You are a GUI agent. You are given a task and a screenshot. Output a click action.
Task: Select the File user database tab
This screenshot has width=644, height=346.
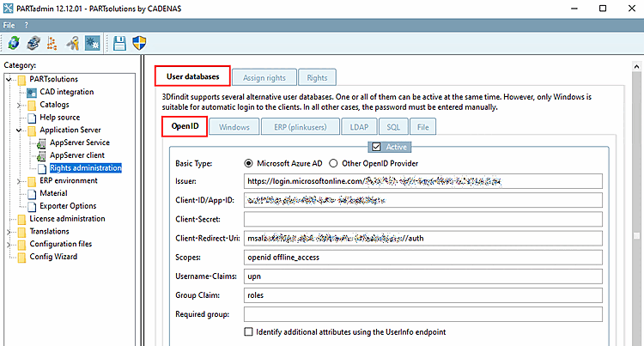coord(422,127)
